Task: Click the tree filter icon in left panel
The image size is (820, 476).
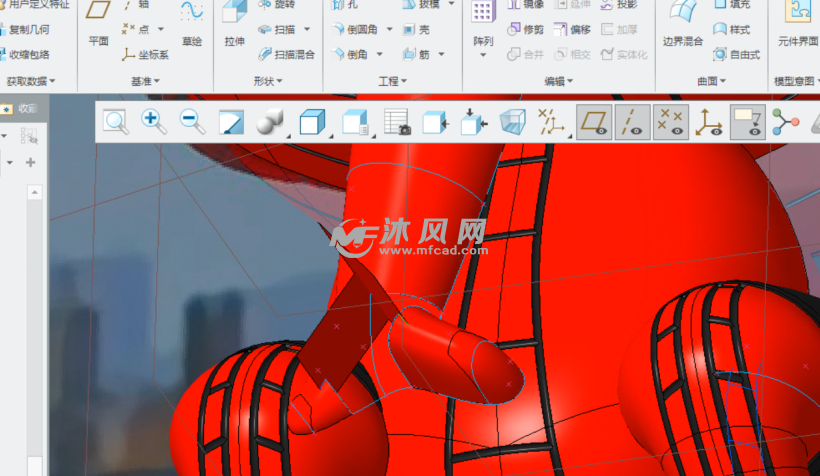Action: point(29,136)
